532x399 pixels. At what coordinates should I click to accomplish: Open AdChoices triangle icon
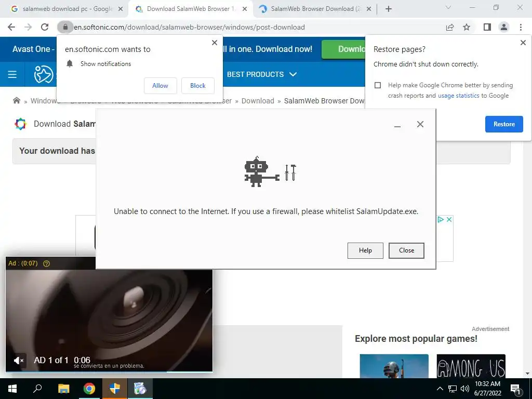click(441, 220)
